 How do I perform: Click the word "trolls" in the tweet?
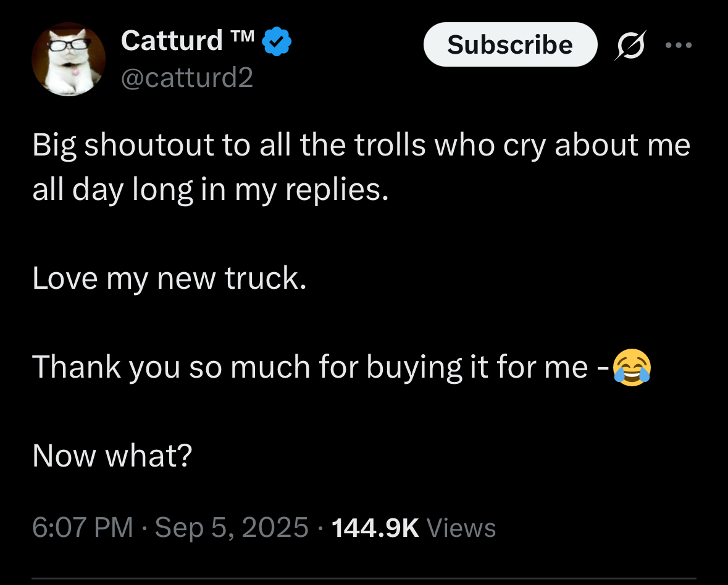[390, 146]
